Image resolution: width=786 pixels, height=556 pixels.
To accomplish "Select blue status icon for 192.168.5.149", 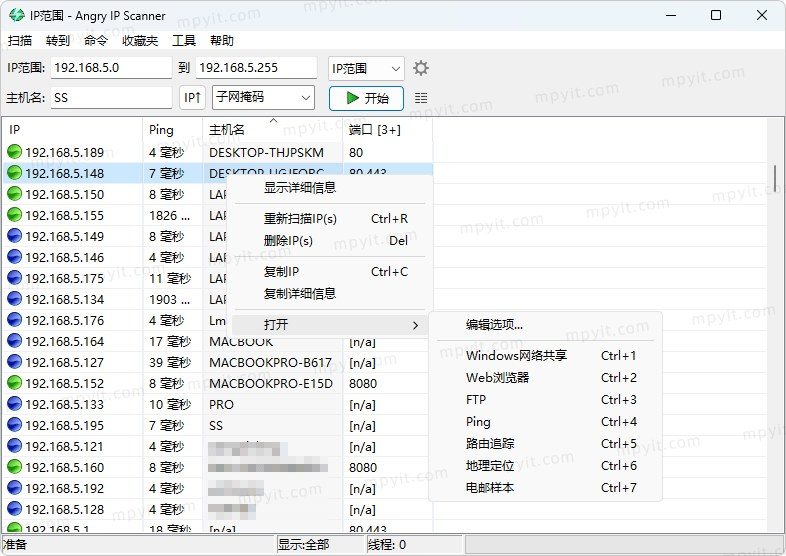I will [x=15, y=236].
